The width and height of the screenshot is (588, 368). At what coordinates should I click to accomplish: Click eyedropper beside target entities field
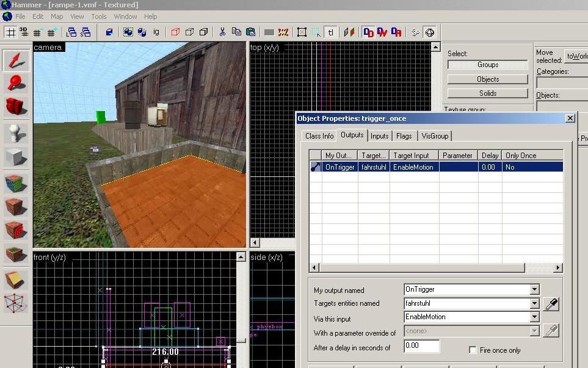551,304
